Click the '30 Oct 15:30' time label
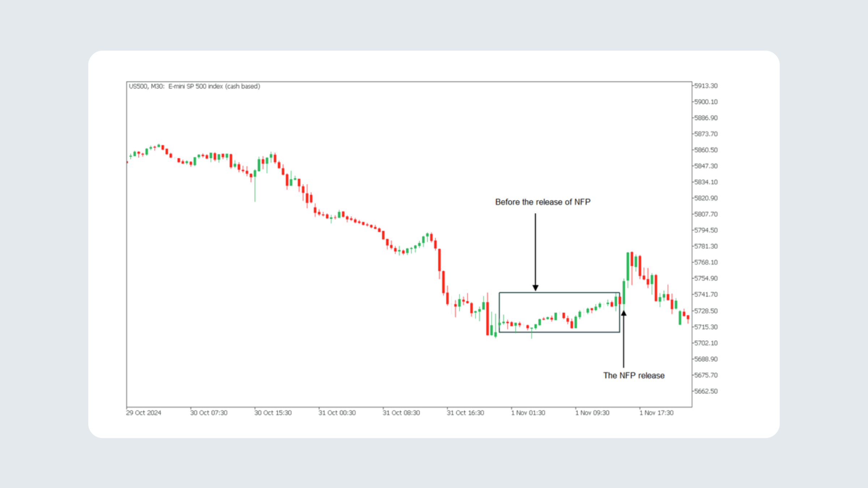The width and height of the screenshot is (868, 488). point(273,413)
